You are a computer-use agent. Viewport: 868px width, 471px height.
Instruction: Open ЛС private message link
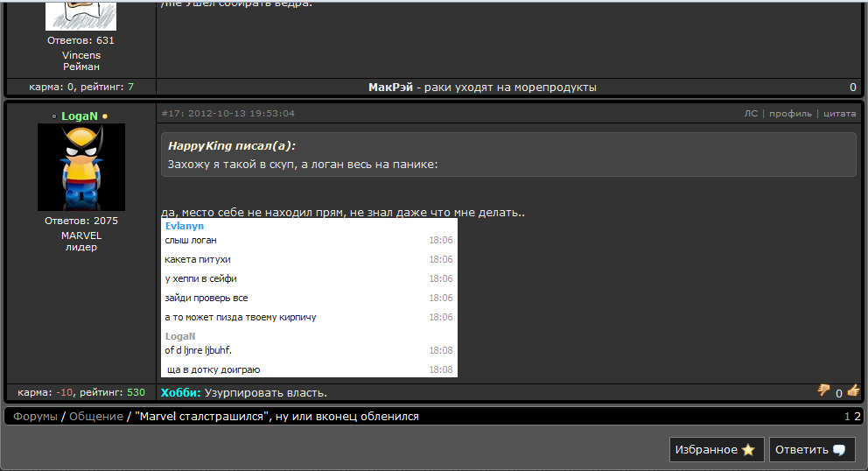(x=751, y=113)
